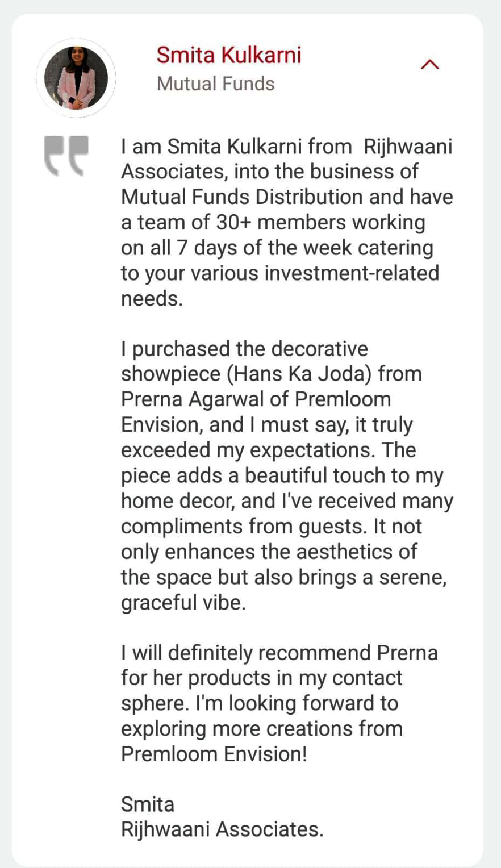The image size is (501, 868).
Task: Click the 'Smita' signature line
Action: tap(148, 804)
